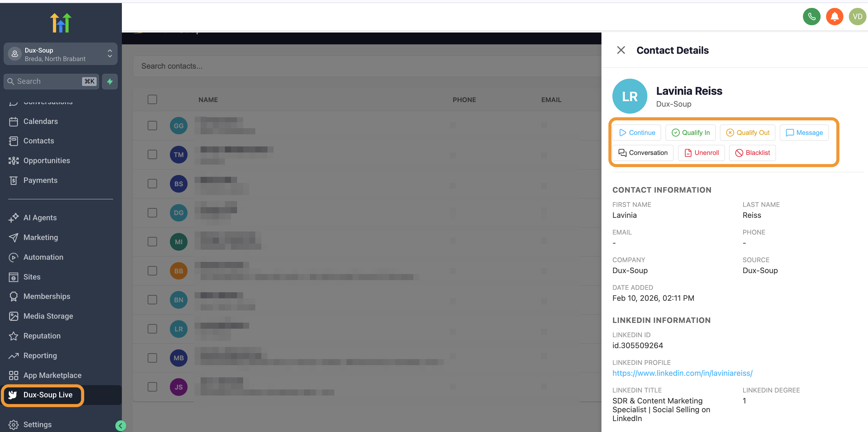The image size is (868, 432).
Task: Click the AI Agents sparkle icon
Action: 13,218
